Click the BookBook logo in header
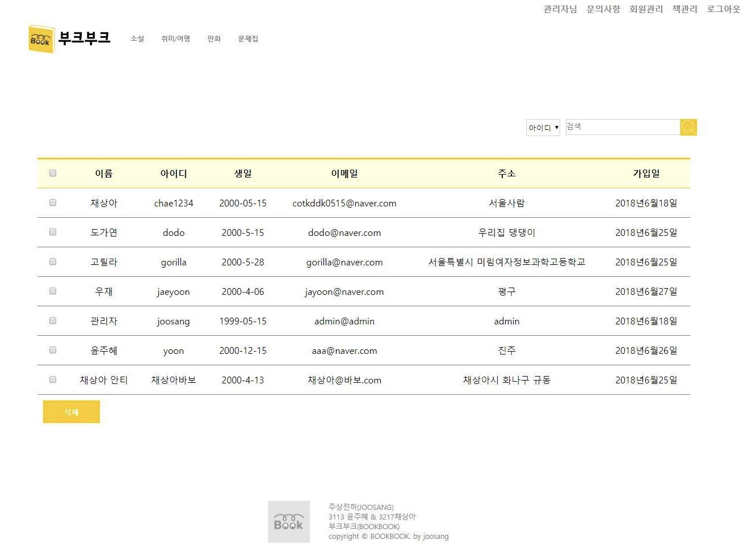 point(69,39)
